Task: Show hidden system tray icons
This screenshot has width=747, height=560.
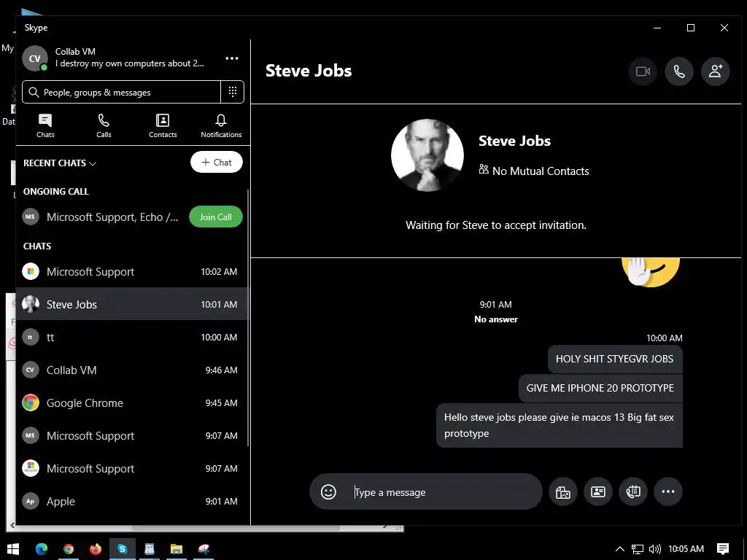Action: 620,549
